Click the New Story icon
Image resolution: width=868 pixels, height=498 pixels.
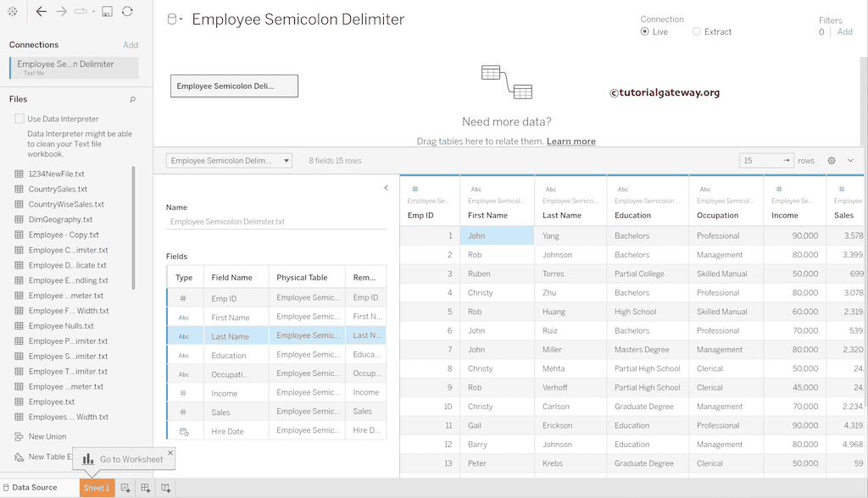[x=164, y=488]
